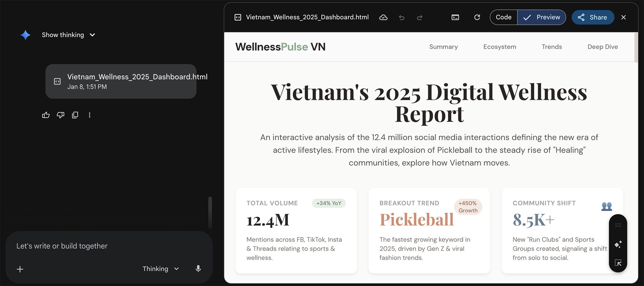Click the undo arrow in canvas toolbar
This screenshot has width=644, height=286.
coord(402,17)
